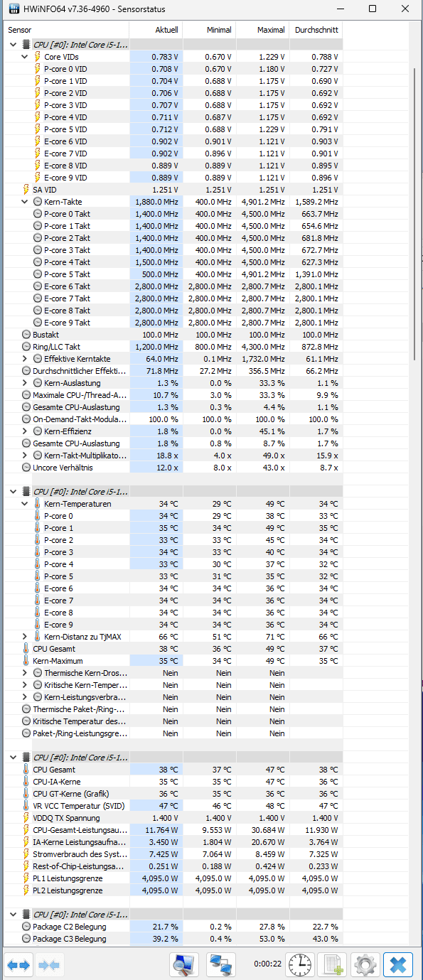Expand the Kern-Distanz zu TjMAX node
The height and width of the screenshot is (980, 423).
coord(26,637)
